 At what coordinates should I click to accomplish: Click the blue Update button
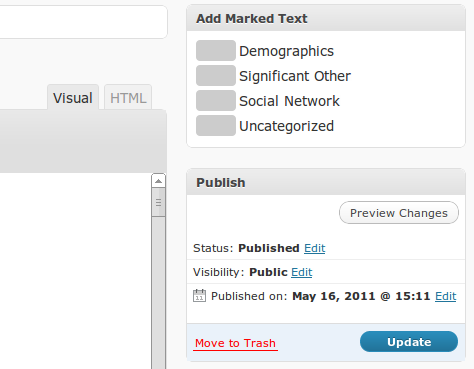point(409,342)
